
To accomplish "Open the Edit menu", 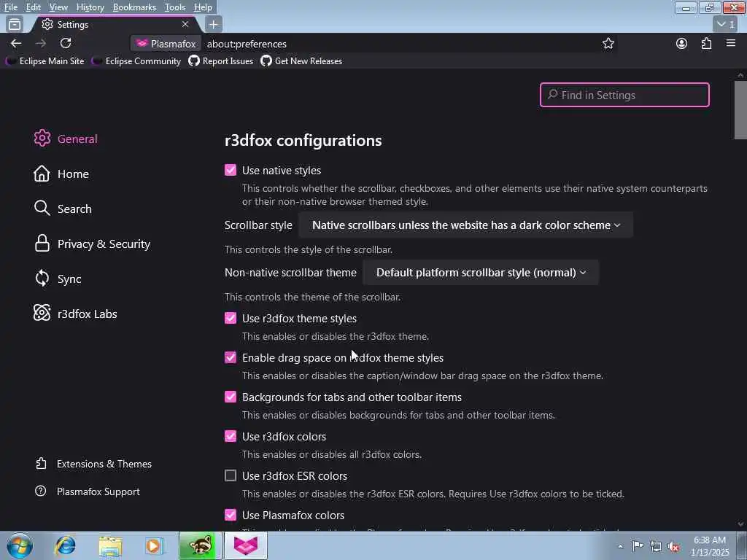I will [x=33, y=7].
